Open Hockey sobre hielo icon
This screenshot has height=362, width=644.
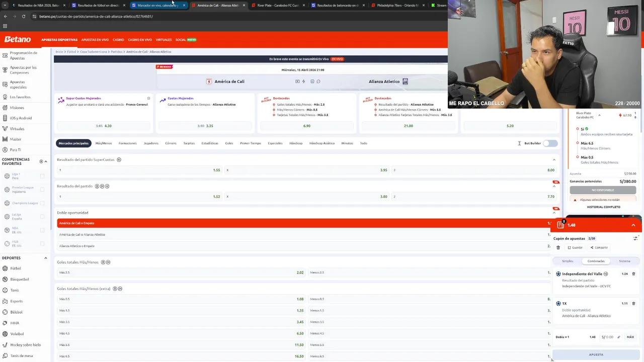6,345
